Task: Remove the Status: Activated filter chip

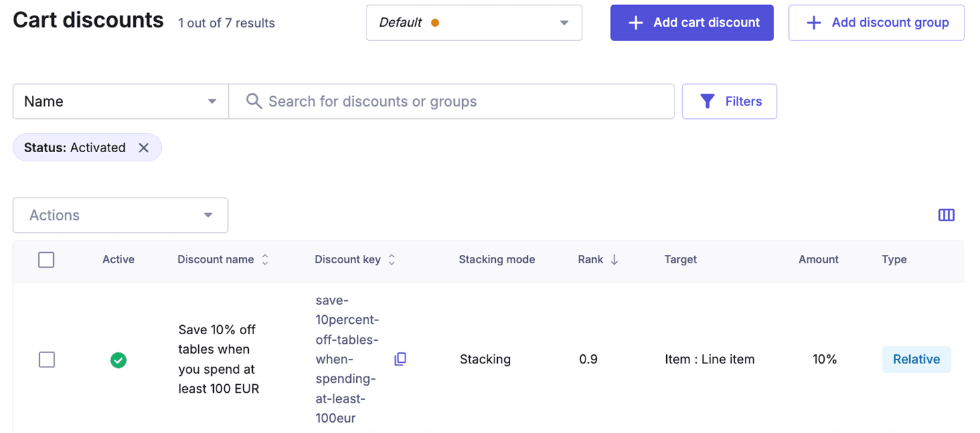Action: pos(144,148)
